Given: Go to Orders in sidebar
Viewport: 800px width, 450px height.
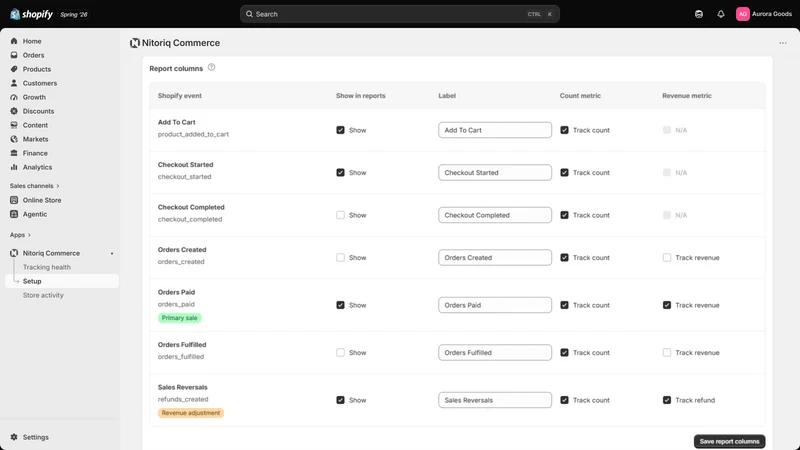Looking at the screenshot, I should [x=33, y=55].
